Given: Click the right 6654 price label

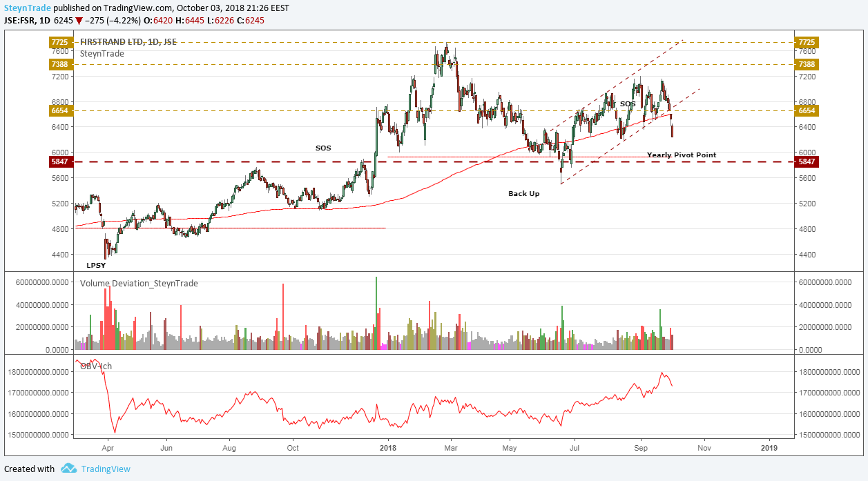Looking at the screenshot, I should pyautogui.click(x=807, y=110).
